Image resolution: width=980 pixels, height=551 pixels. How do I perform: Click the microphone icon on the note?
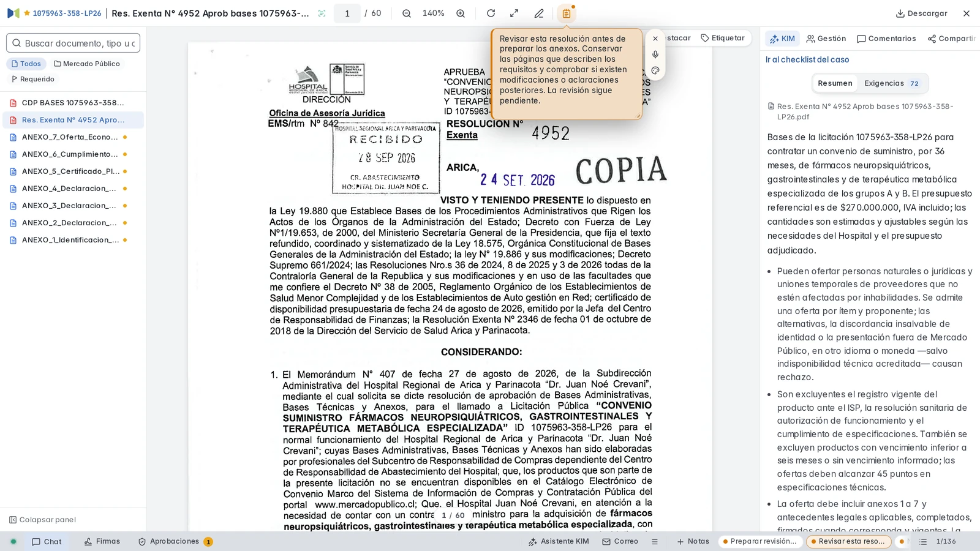[655, 54]
